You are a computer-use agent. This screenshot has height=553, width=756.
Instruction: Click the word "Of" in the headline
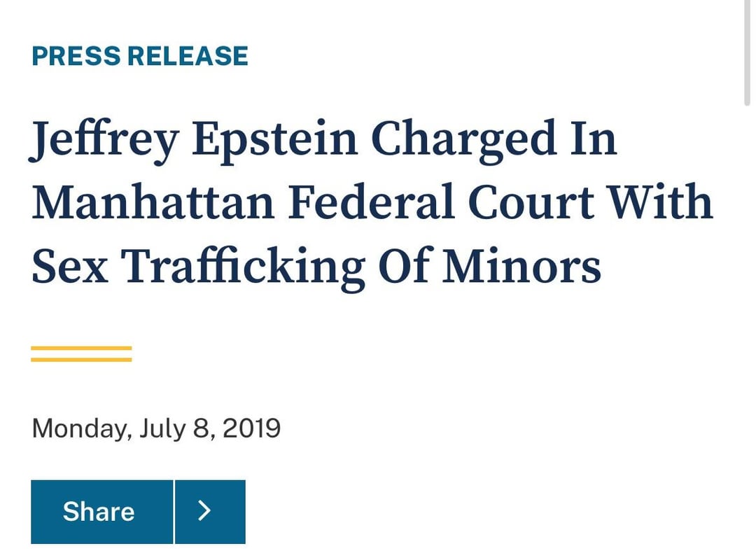403,267
